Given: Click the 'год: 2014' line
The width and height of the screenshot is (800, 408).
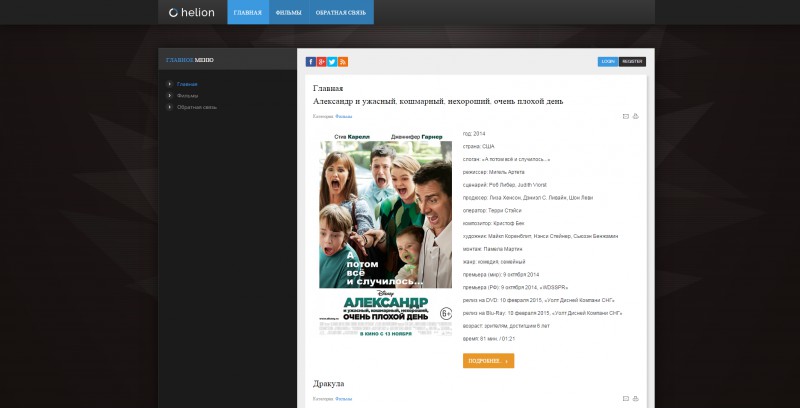Looking at the screenshot, I should [x=474, y=134].
